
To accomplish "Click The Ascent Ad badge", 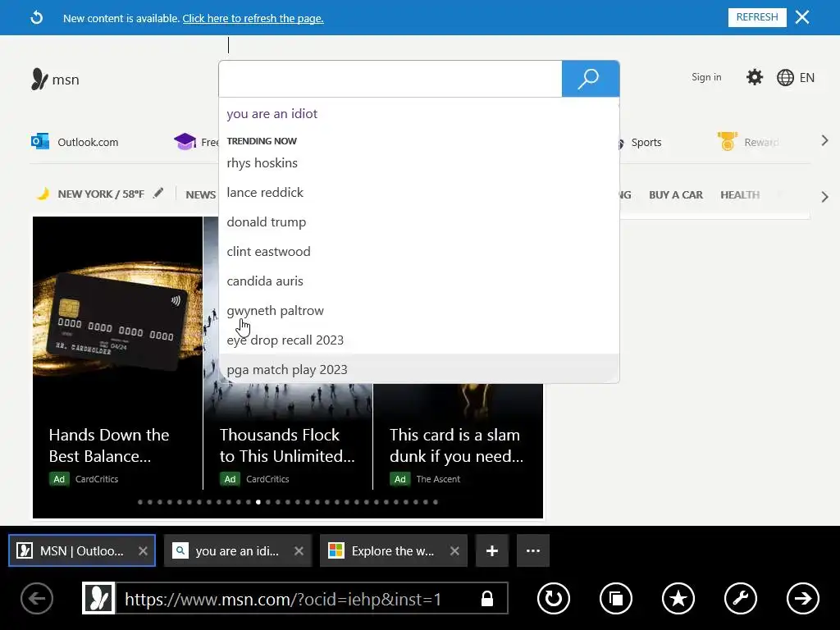I will pos(400,479).
